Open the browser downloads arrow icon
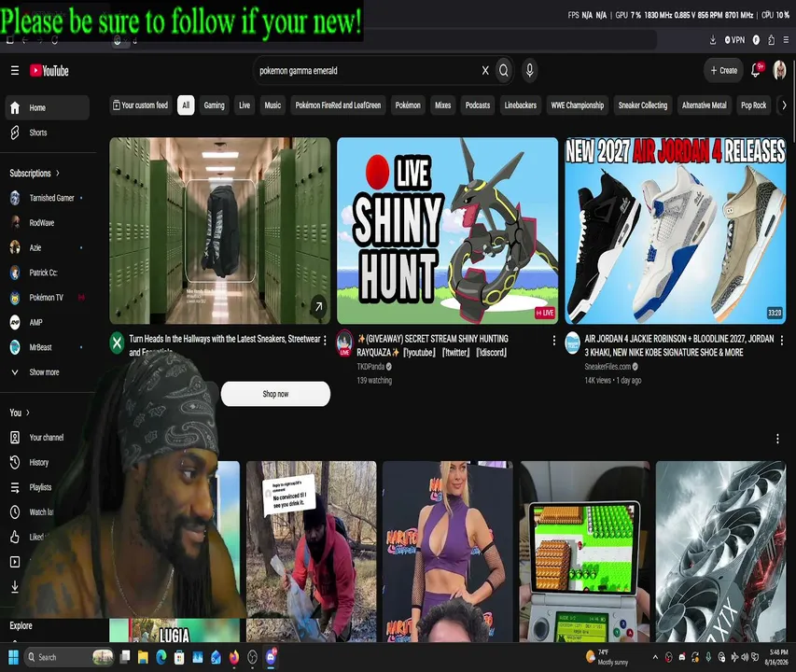The image size is (796, 672). pyautogui.click(x=713, y=39)
